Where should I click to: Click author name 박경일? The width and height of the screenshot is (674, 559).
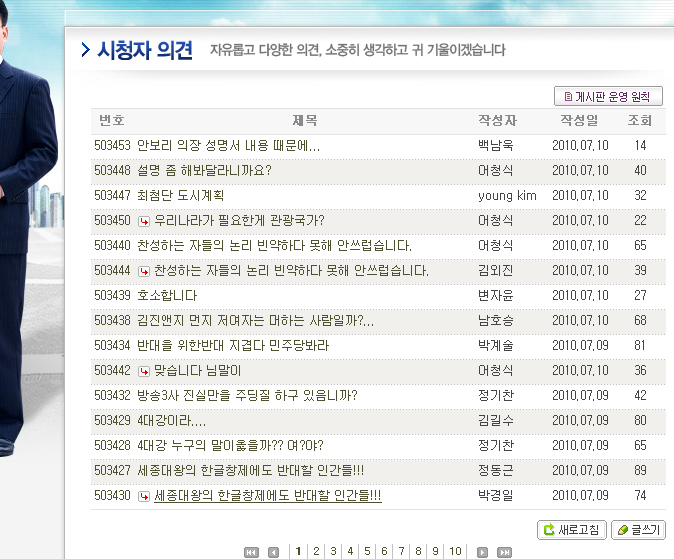pyautogui.click(x=496, y=495)
